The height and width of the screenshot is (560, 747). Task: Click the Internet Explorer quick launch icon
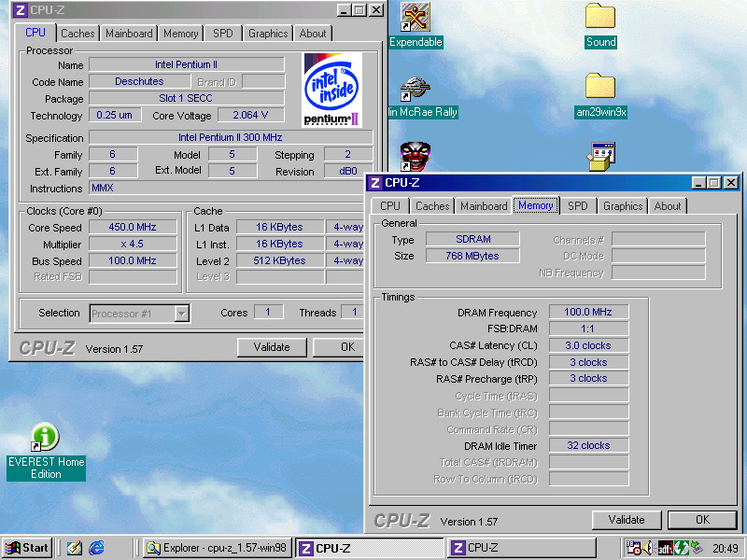click(x=96, y=548)
